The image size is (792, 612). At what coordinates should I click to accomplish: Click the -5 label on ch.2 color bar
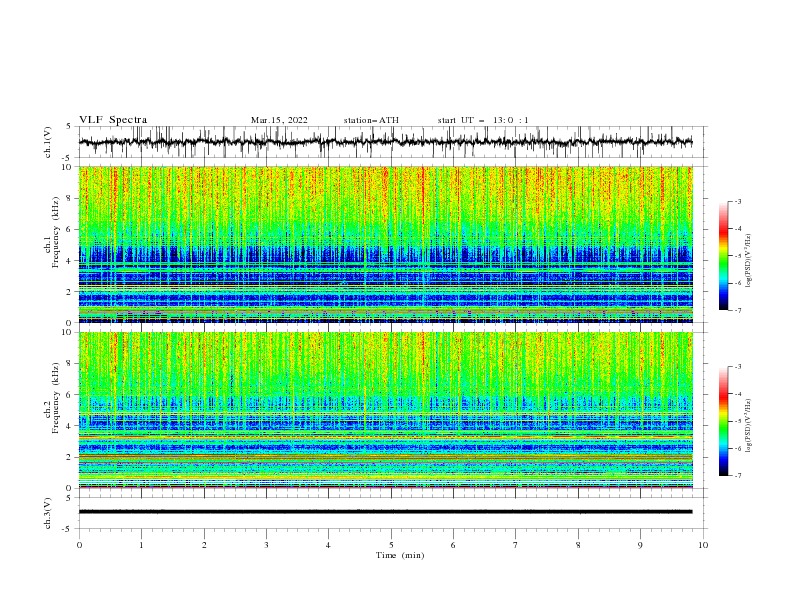(x=738, y=421)
